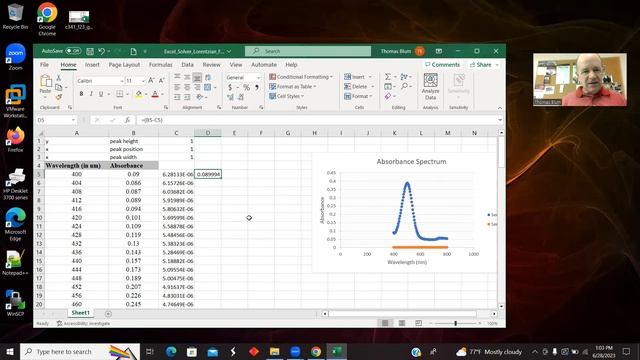Click the Insert Function fx icon
The image size is (640, 360).
pyautogui.click(x=127, y=120)
